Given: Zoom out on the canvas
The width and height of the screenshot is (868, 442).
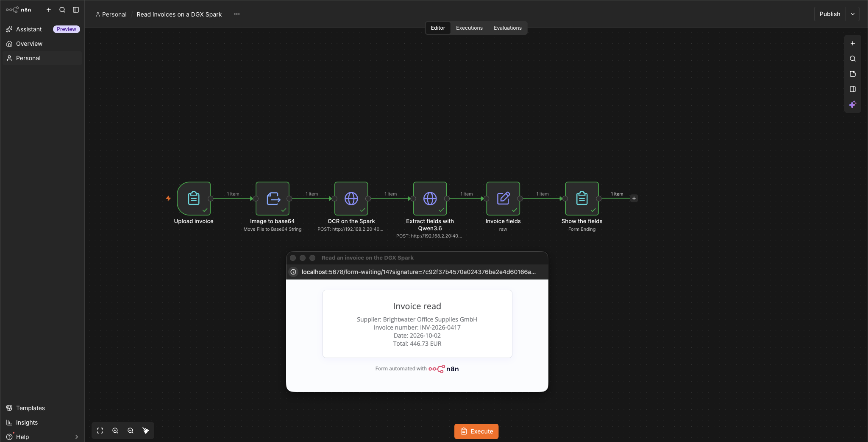Looking at the screenshot, I should (131, 431).
